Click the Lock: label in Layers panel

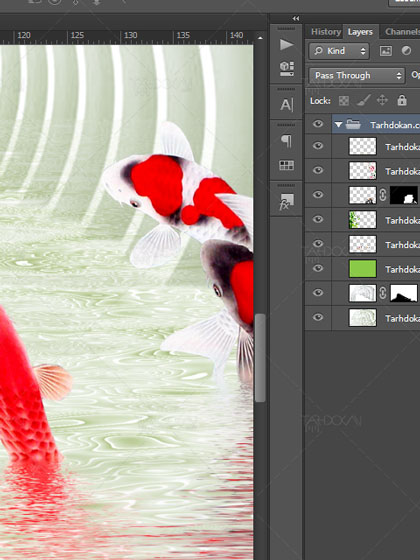pyautogui.click(x=320, y=101)
